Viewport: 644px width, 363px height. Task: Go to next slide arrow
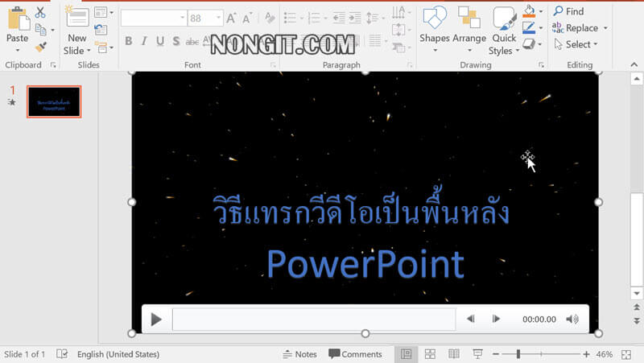[x=637, y=320]
